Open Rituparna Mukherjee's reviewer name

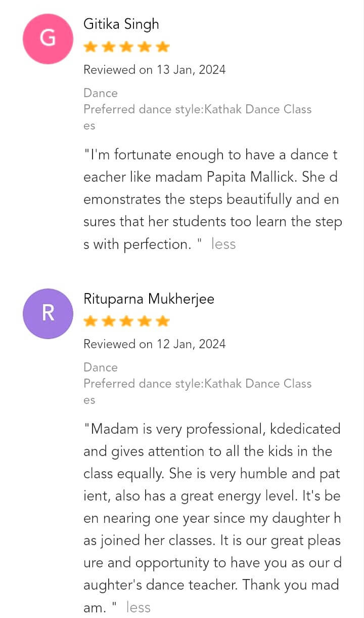coord(149,299)
